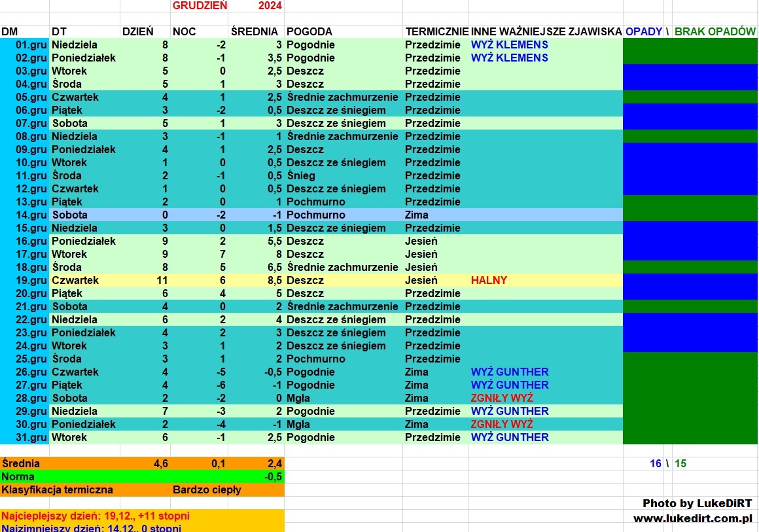759x532 pixels.
Task: Select the Norma value -0,5 cell
Action: [273, 476]
